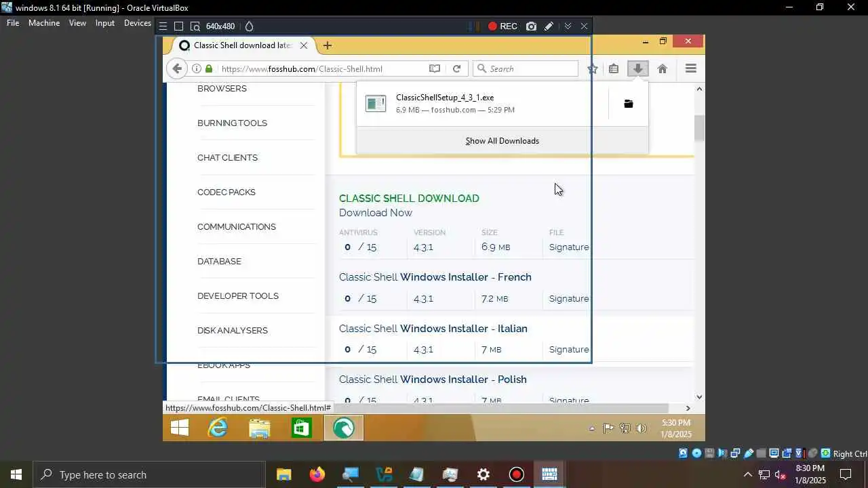Click the host muted volume tray icon
The width and height of the screenshot is (868, 488).
coord(781,474)
